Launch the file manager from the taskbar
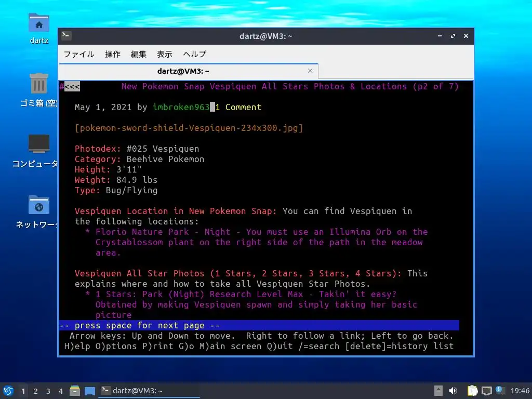Image resolution: width=532 pixels, height=399 pixels. pyautogui.click(x=75, y=391)
